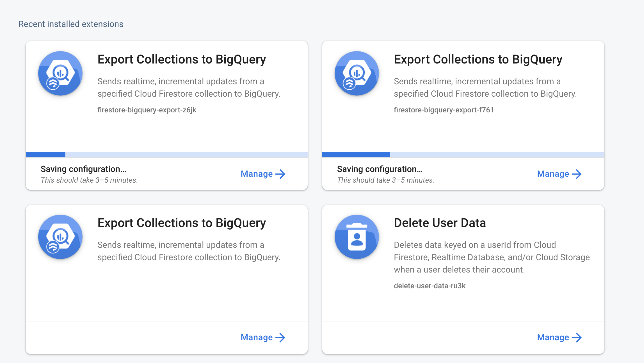Click arrow icon next to Manage for z6jk

click(280, 174)
